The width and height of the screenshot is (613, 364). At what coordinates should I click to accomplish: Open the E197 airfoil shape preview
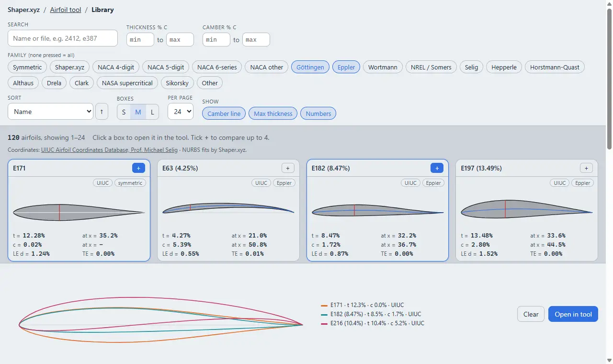[x=527, y=209]
